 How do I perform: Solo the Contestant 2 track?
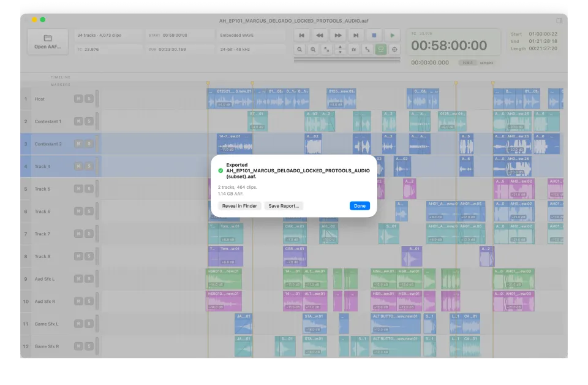(x=89, y=143)
